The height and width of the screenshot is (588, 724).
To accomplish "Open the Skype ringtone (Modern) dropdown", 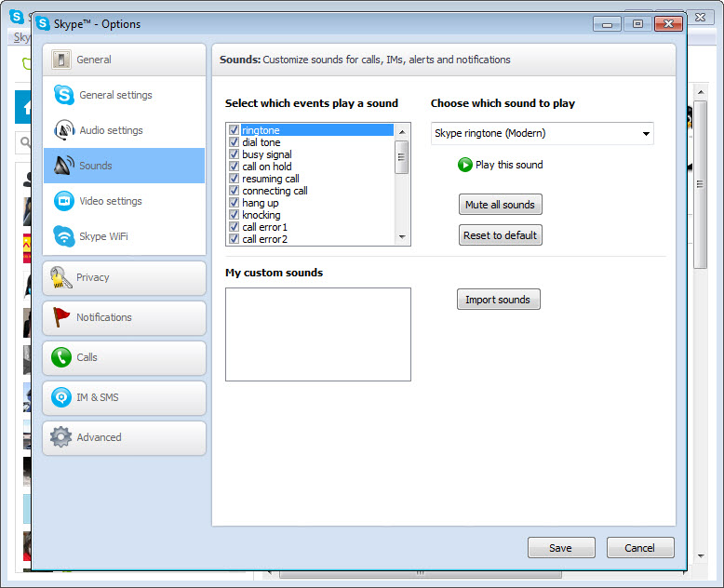I will click(543, 133).
